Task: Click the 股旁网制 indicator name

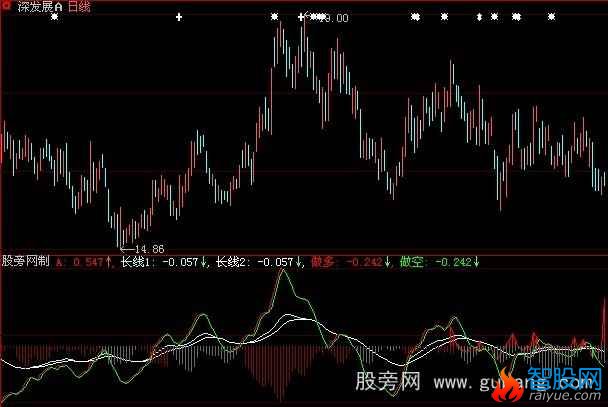Action: pos(26,261)
